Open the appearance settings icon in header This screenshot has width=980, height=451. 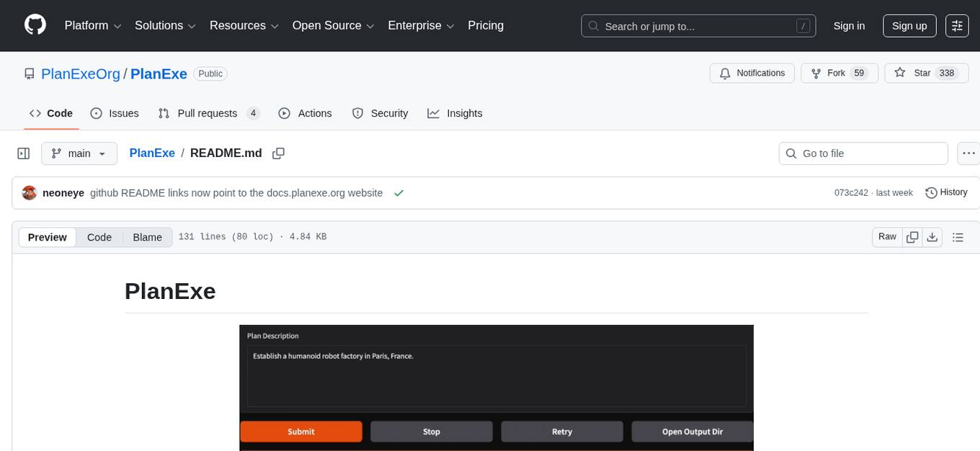pyautogui.click(x=957, y=26)
